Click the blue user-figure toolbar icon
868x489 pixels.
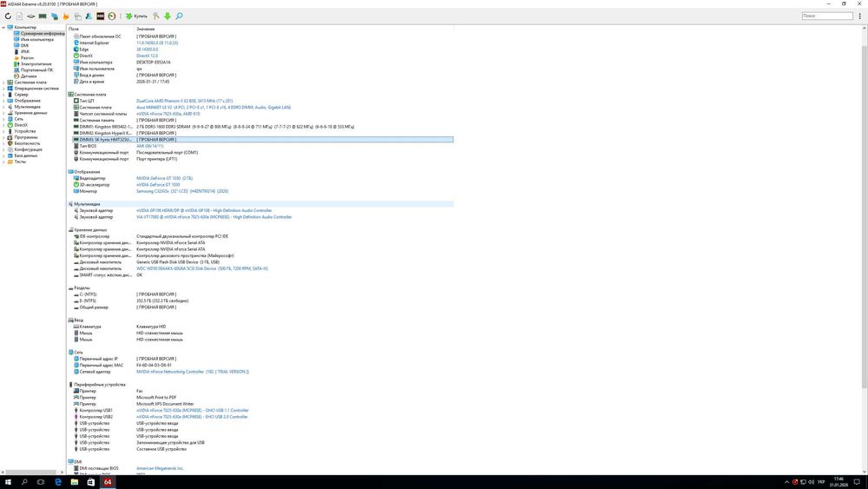[89, 16]
